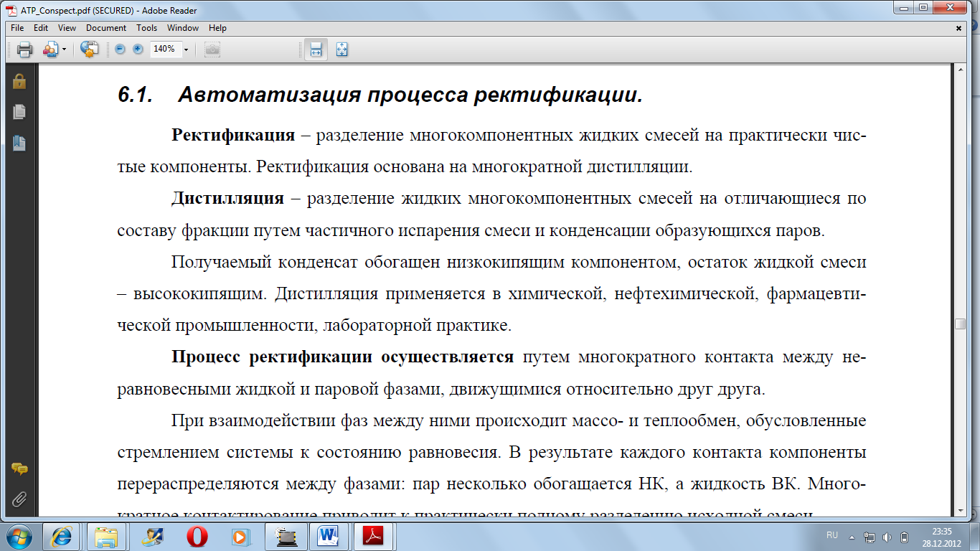
Task: Click bold text 'Процесс ректификации осуществляется'
Action: tap(343, 357)
